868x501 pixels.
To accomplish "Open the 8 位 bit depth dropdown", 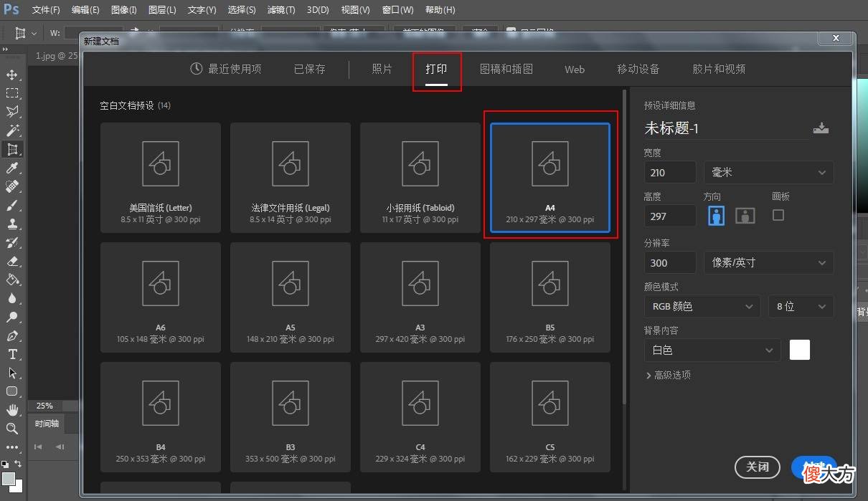I will coord(801,307).
